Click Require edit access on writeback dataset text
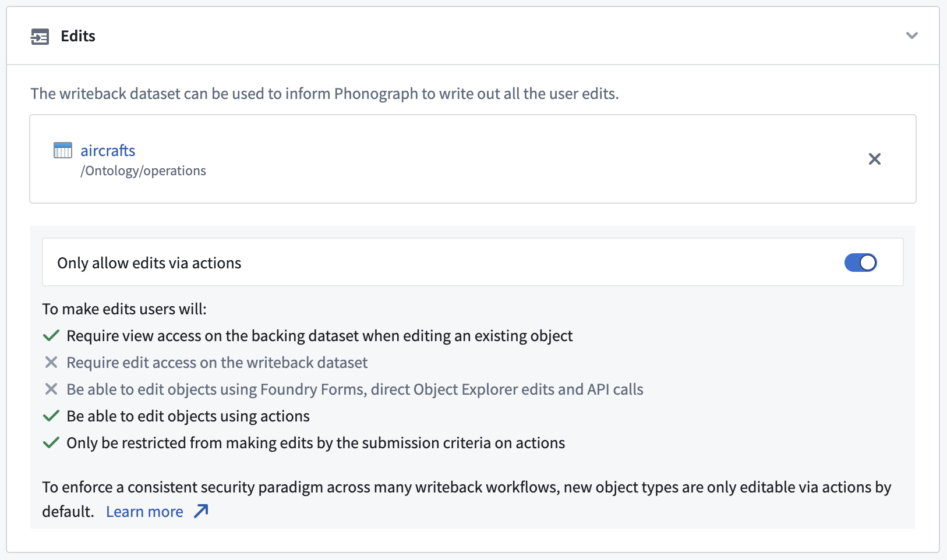947x560 pixels. click(x=217, y=363)
